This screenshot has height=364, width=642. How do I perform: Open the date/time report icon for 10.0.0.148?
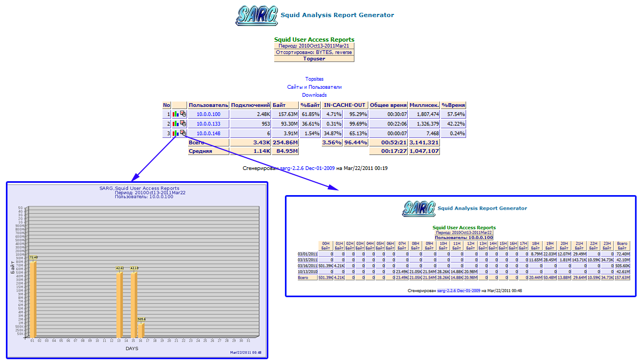pos(183,133)
